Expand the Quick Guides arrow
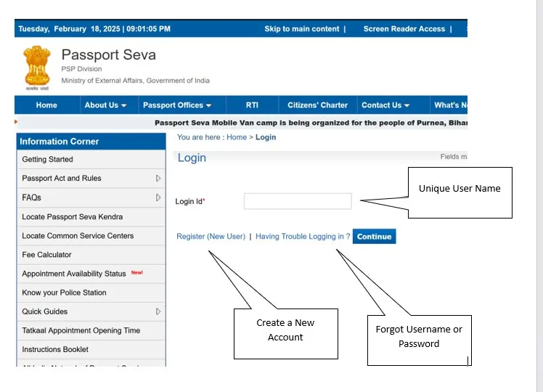The image size is (543, 392). (x=158, y=311)
